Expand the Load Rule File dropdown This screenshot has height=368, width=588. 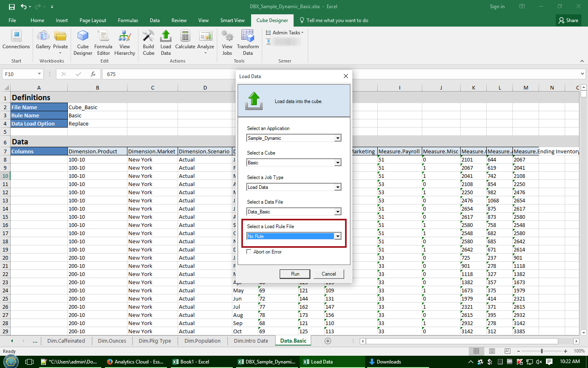(x=338, y=236)
